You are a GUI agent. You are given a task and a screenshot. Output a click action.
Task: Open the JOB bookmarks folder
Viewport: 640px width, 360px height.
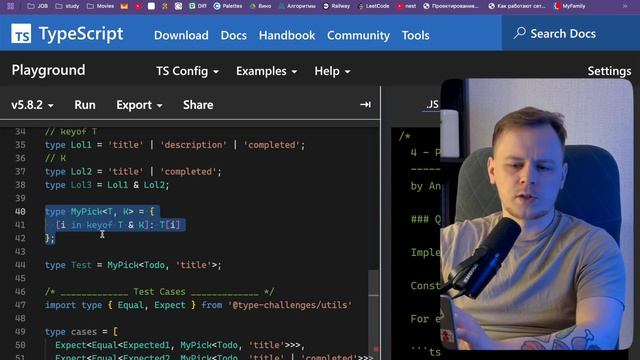(37, 6)
